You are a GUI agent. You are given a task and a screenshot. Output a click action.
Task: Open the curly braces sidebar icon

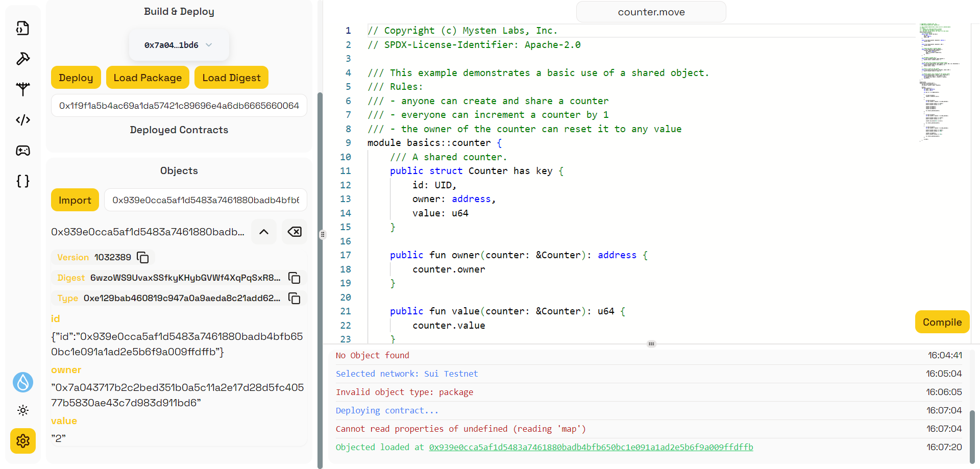pos(23,181)
